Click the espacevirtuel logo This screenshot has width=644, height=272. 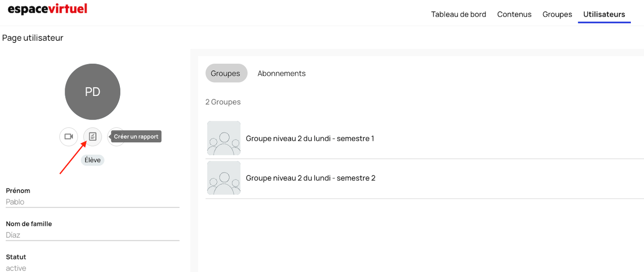47,9
